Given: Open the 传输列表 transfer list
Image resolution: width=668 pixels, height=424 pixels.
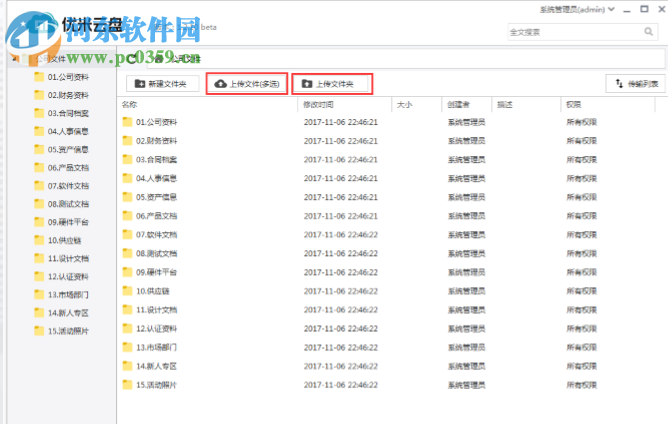Looking at the screenshot, I should pyautogui.click(x=636, y=84).
